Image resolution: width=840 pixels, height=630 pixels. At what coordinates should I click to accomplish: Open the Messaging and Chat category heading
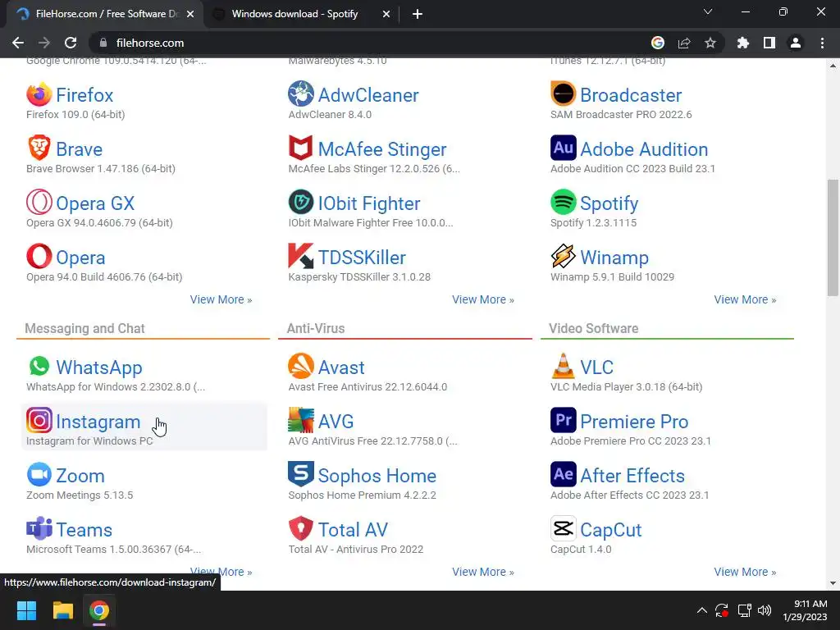coord(84,328)
